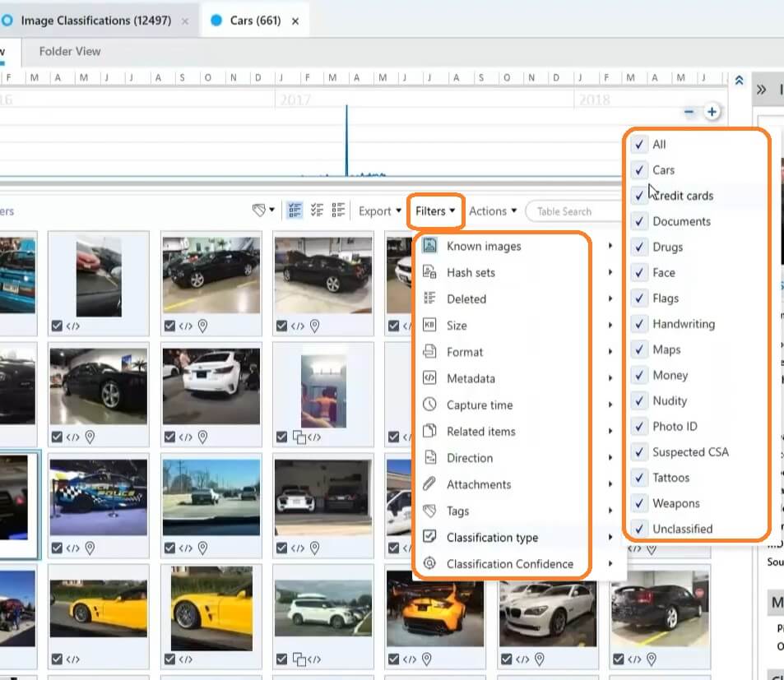Uncheck the Handwriting classification checkbox
This screenshot has height=680, width=784.
pos(639,324)
